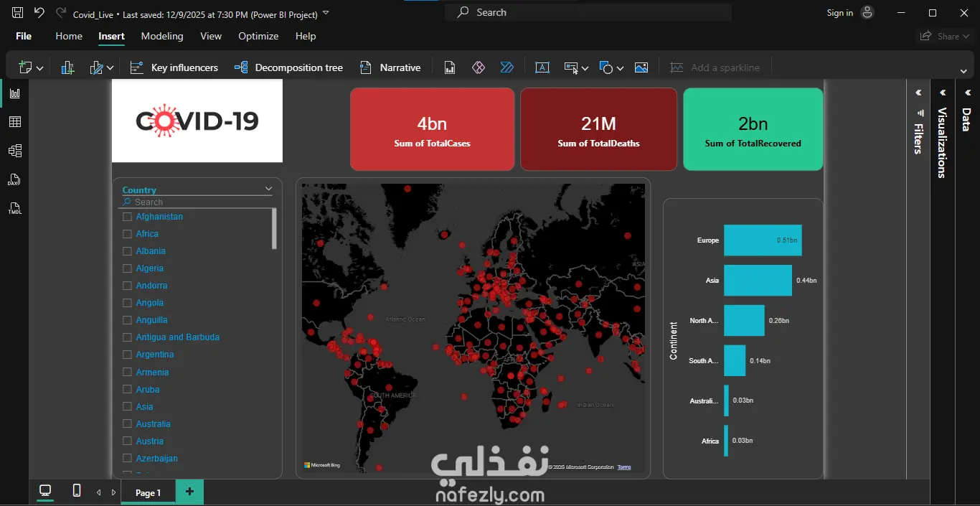The image size is (980, 506).
Task: Check the Africa checkbox in slicer
Action: point(127,234)
